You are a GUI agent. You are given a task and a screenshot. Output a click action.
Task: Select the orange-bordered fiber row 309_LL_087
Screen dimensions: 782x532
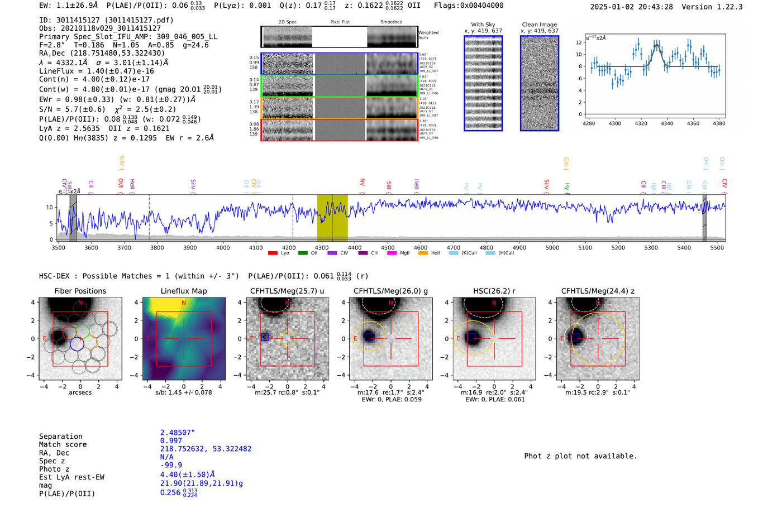point(340,108)
